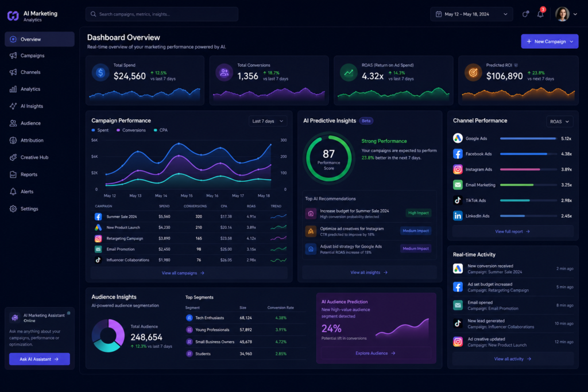588x392 pixels.
Task: Click the search campaigns input field
Action: coord(161,14)
